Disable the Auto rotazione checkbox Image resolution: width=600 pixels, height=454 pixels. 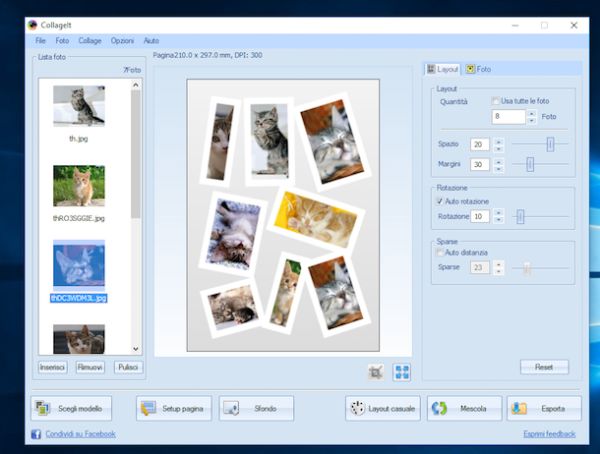click(x=441, y=201)
